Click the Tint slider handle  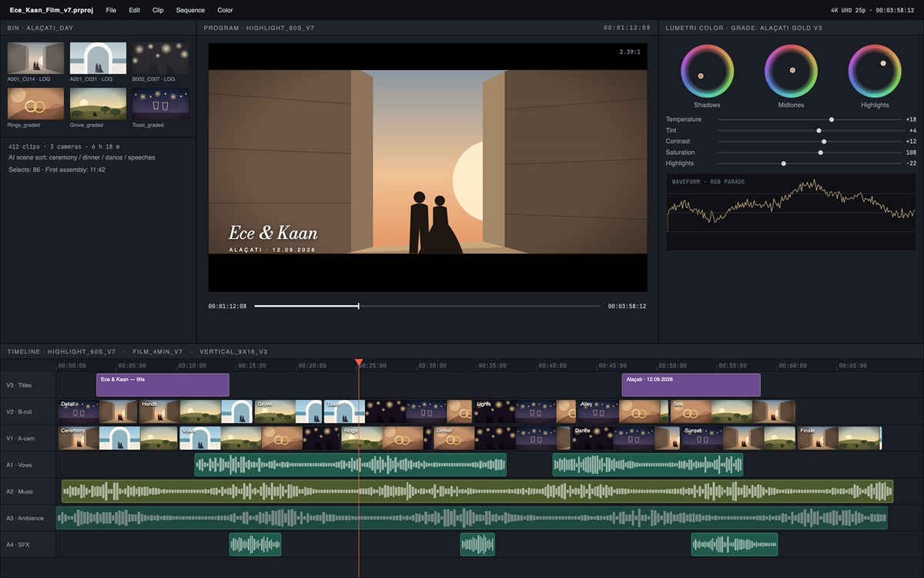[x=819, y=130]
